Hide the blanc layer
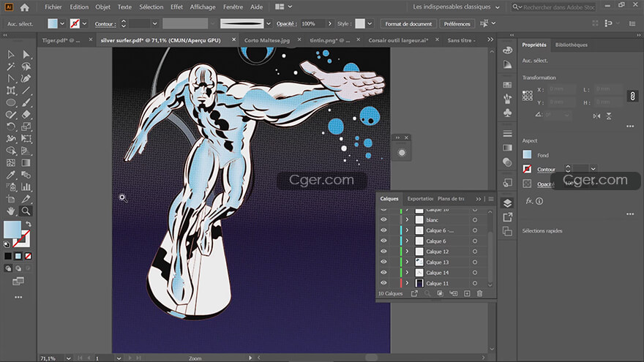 click(x=383, y=219)
